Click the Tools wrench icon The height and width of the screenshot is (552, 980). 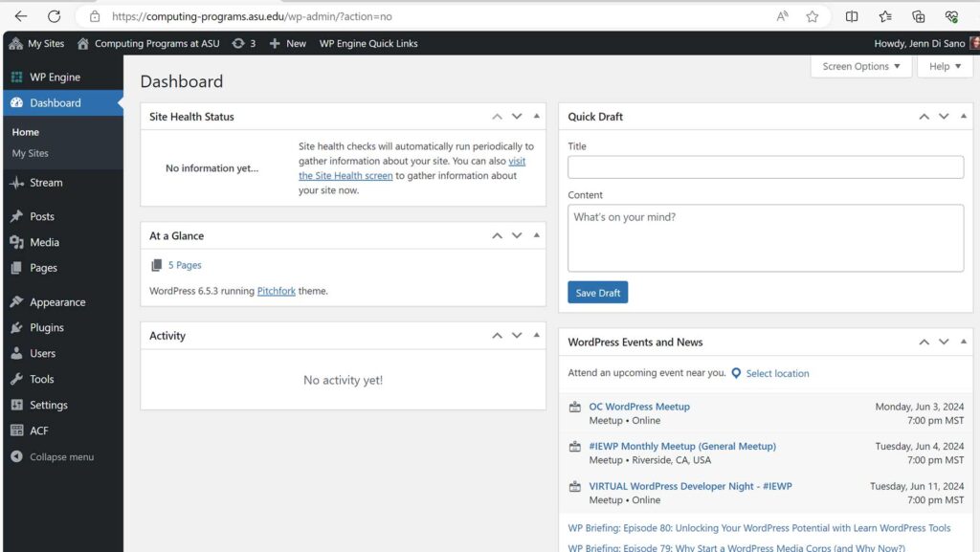[17, 379]
